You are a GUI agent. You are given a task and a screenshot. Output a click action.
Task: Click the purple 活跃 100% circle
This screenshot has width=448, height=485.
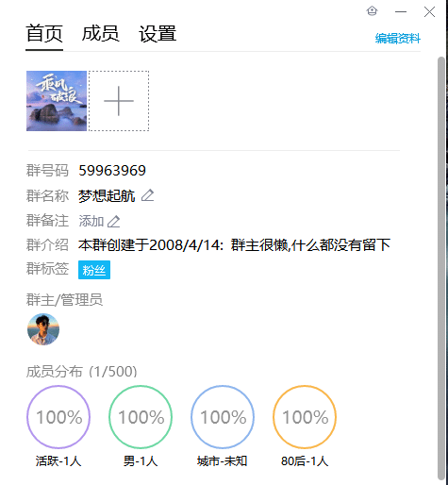point(58,417)
